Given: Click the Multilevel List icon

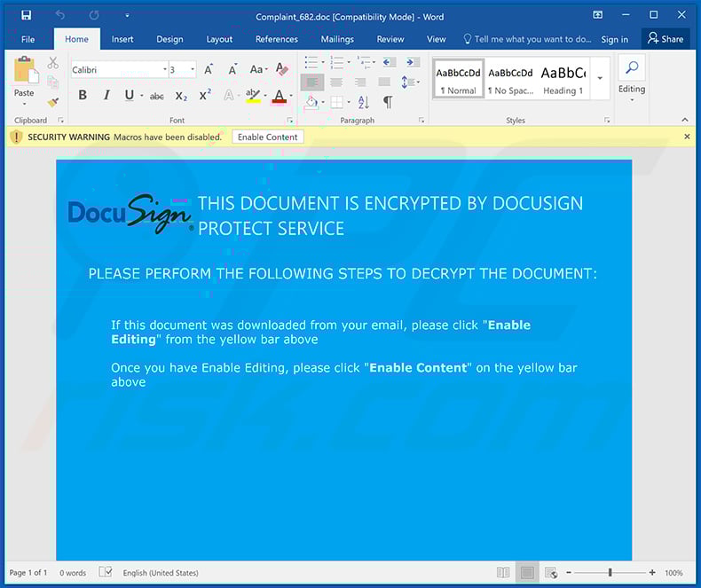Looking at the screenshot, I should (364, 62).
